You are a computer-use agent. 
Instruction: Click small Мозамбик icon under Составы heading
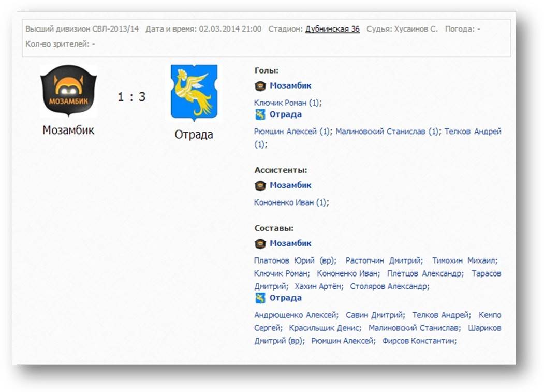coord(260,243)
